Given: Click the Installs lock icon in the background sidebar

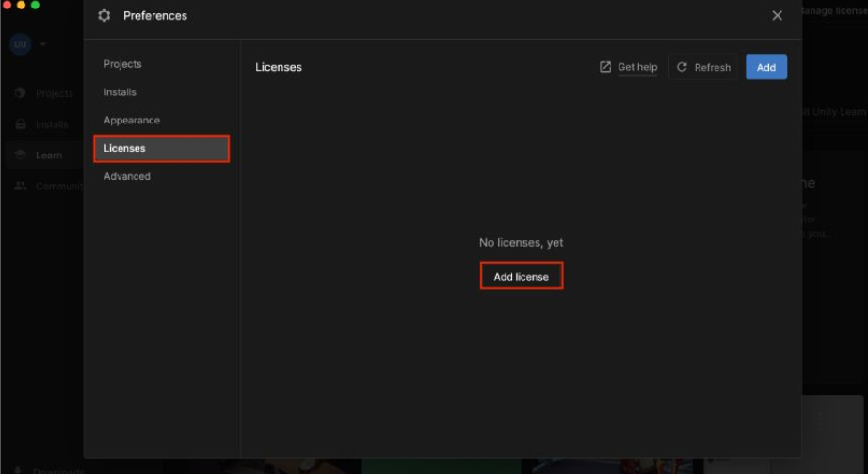Looking at the screenshot, I should pos(20,124).
